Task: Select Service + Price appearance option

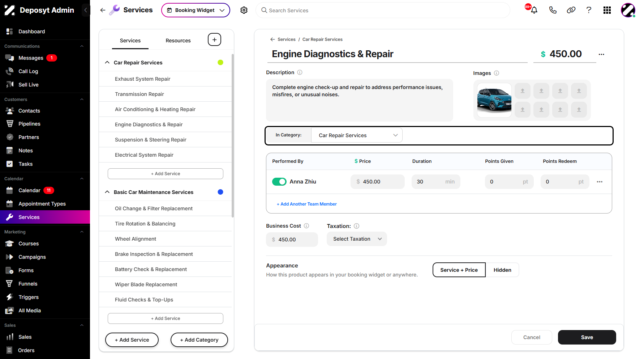Action: (x=459, y=270)
